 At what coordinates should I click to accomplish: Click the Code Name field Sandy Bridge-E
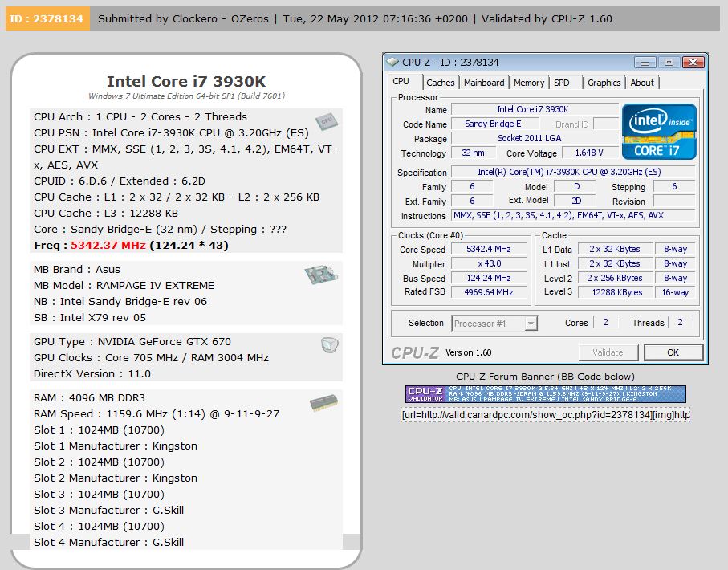[495, 124]
